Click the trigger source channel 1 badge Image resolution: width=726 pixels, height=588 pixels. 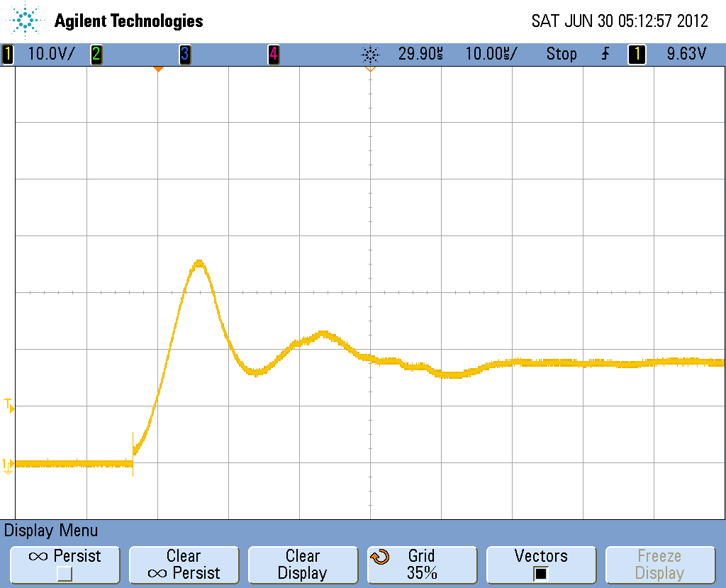pos(637,54)
